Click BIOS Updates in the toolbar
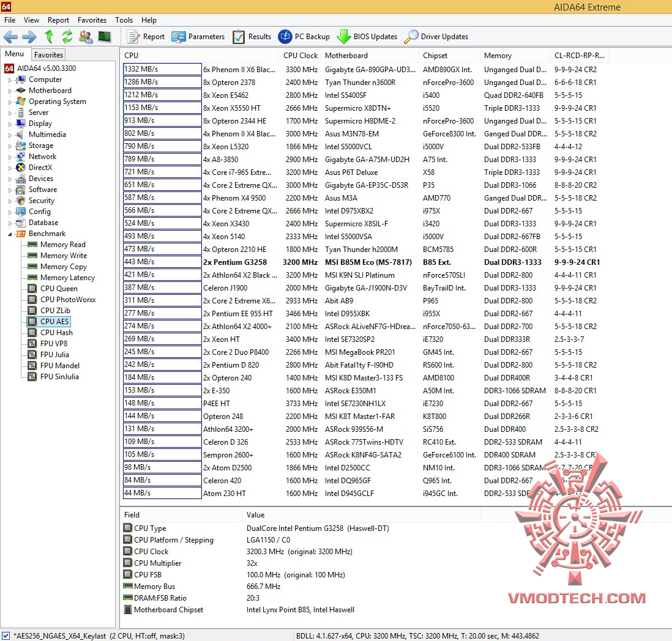The height and width of the screenshot is (641, 672). point(367,37)
